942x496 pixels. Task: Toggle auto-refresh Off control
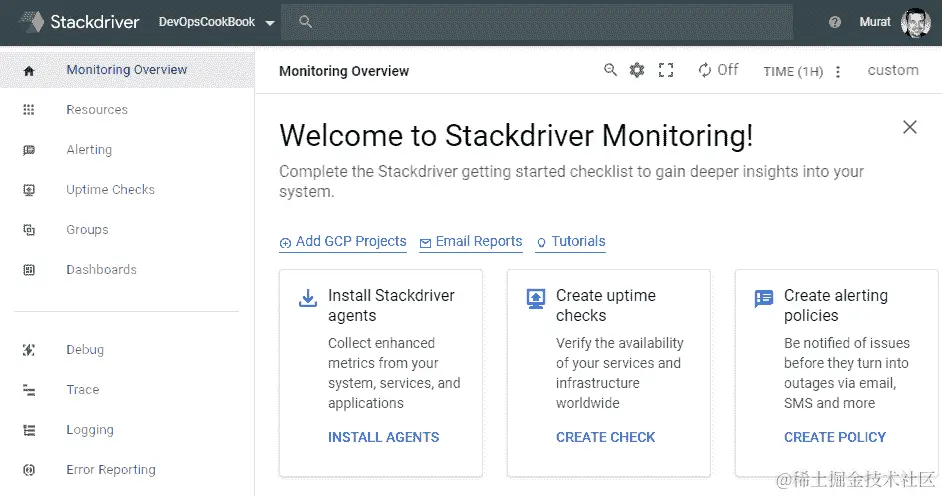(x=718, y=70)
